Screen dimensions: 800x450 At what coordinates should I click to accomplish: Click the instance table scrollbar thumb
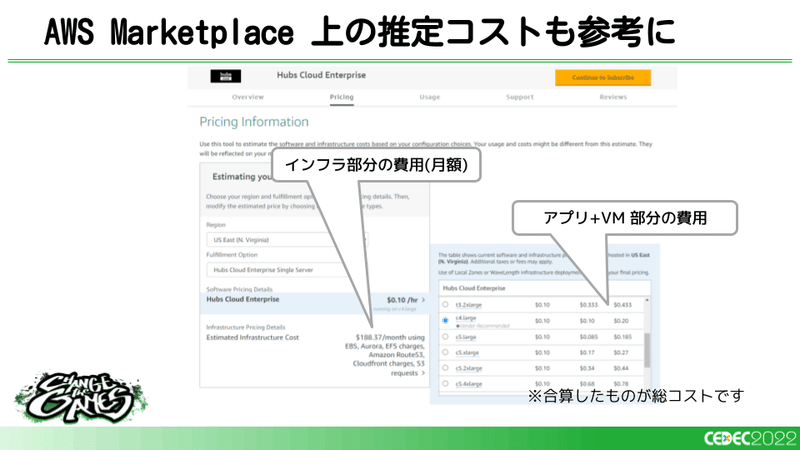647,350
